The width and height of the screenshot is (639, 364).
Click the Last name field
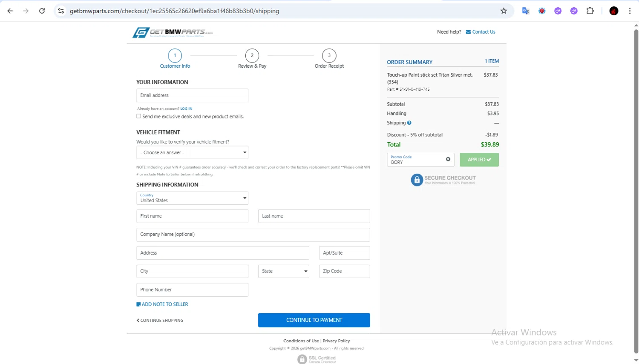tap(314, 216)
